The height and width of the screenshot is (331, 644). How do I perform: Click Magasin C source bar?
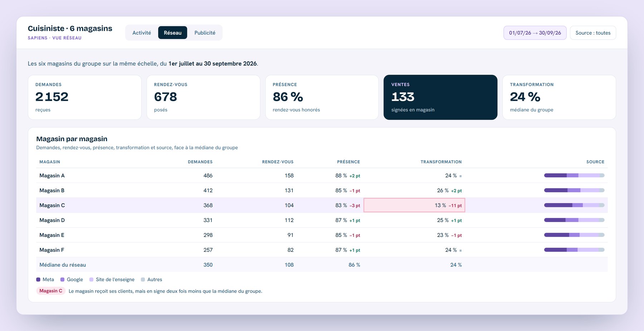pyautogui.click(x=574, y=205)
